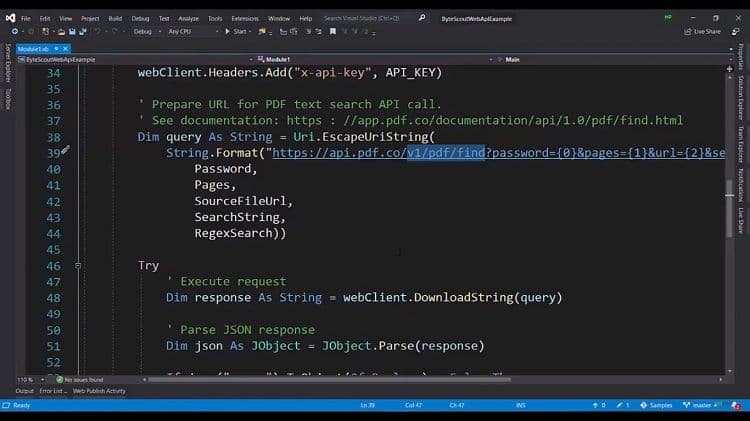Switch to the Error List tab
Screen dimensions: 750x421
(52, 391)
